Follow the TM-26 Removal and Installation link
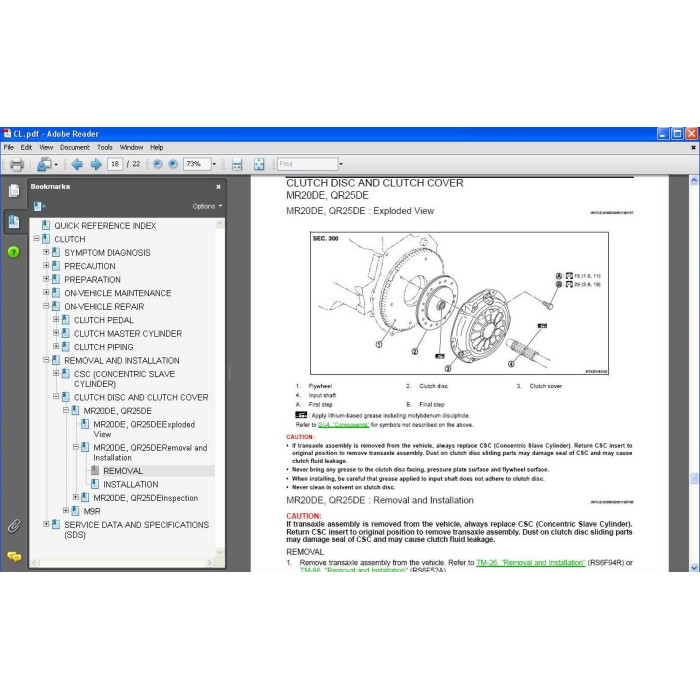This screenshot has width=700, height=700. tap(530, 563)
